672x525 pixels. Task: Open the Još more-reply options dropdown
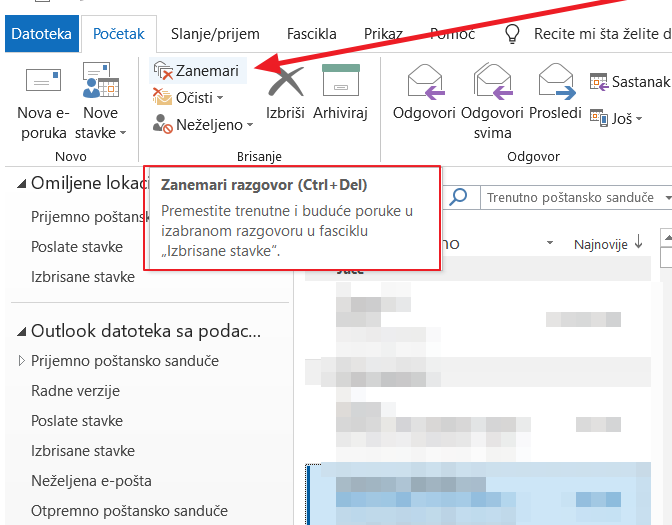616,118
